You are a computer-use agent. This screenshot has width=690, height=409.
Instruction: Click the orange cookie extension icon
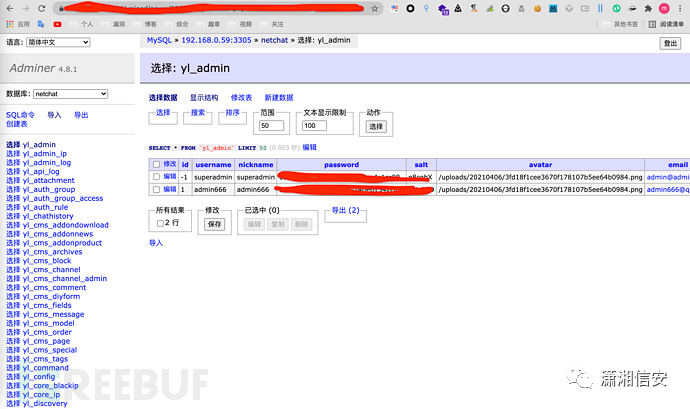click(537, 8)
